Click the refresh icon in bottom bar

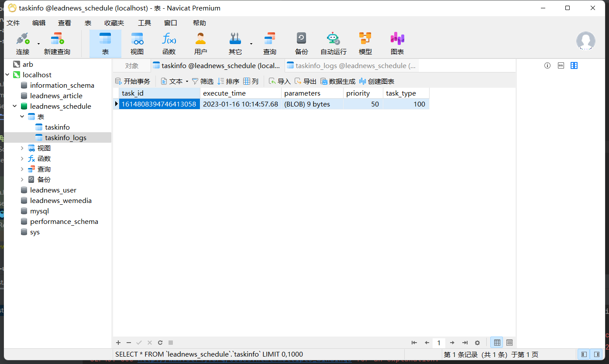click(160, 343)
